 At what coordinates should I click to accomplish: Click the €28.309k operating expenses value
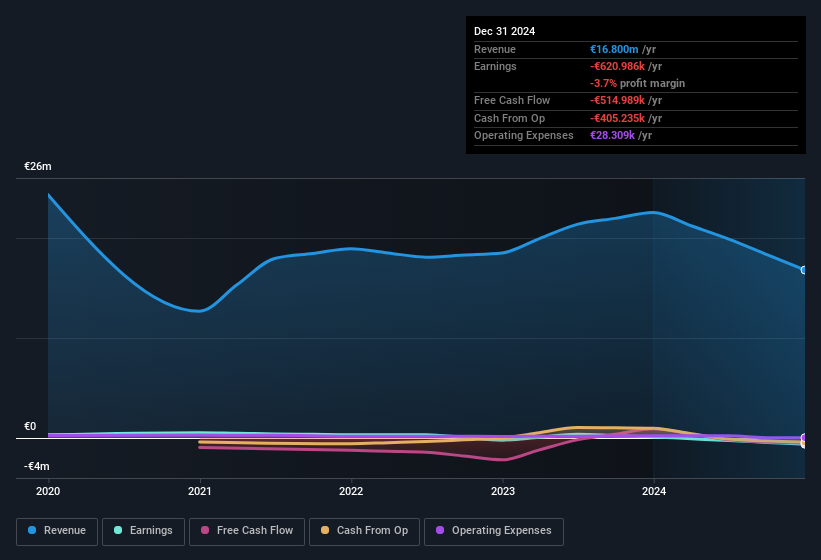pyautogui.click(x=613, y=135)
